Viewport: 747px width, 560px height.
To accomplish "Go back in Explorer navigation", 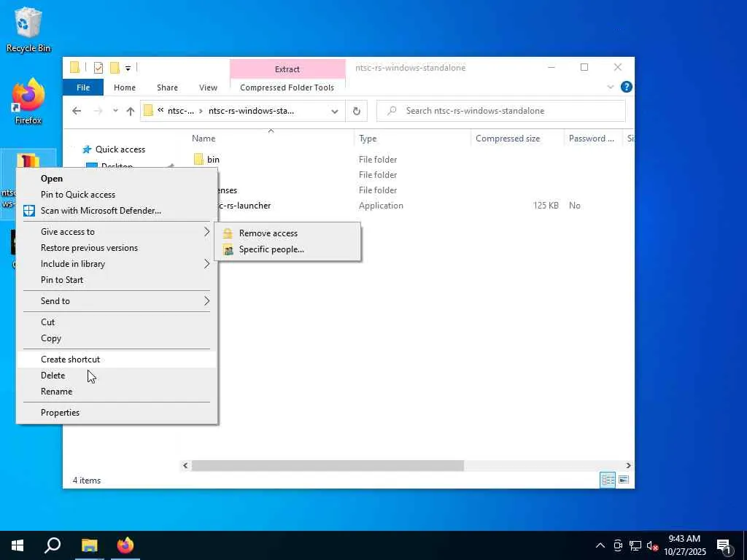I will (76, 111).
